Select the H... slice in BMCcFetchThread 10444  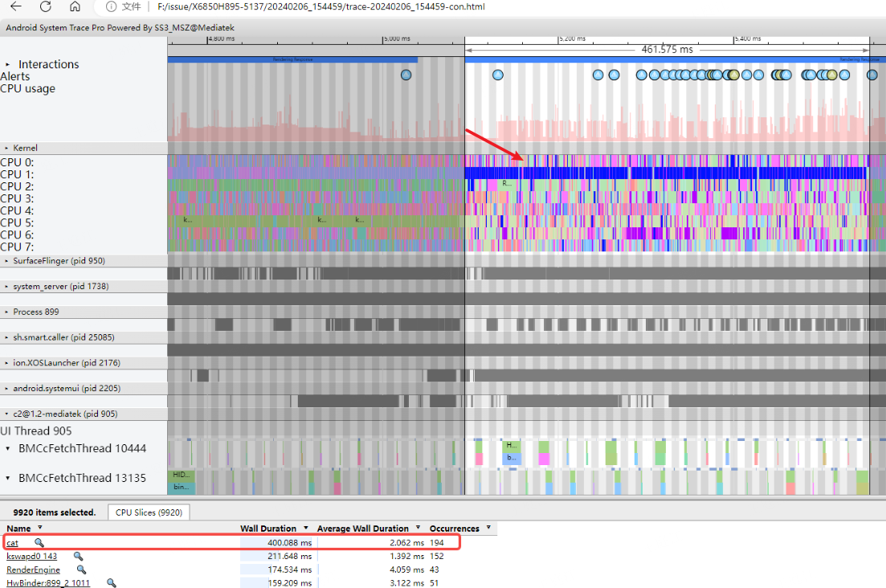(512, 446)
